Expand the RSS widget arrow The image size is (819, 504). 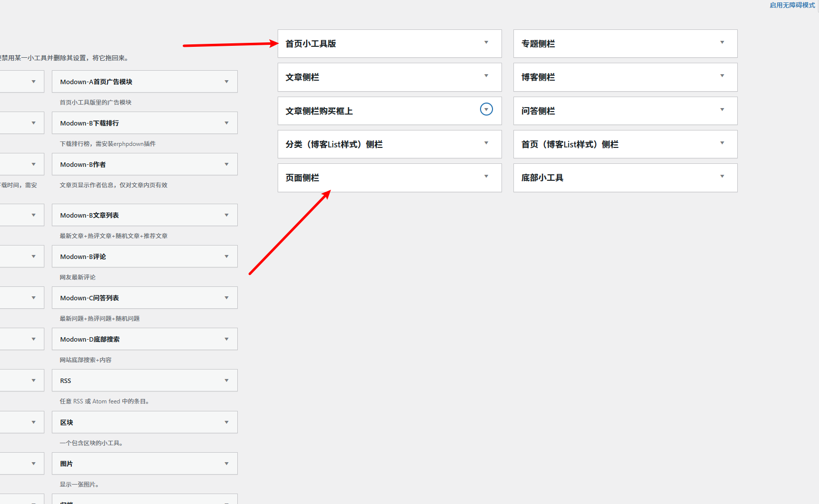[x=226, y=380]
